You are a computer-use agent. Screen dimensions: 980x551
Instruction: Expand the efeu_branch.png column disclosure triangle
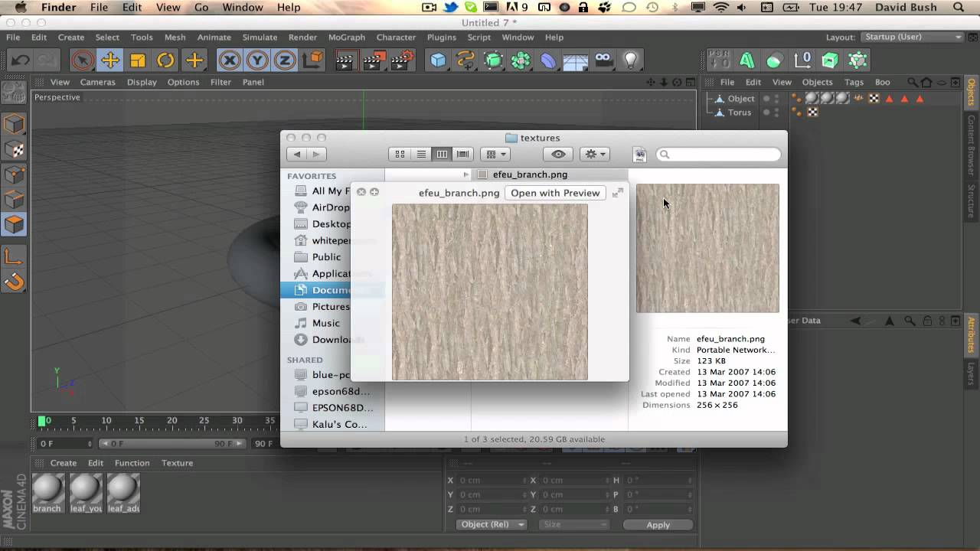465,174
